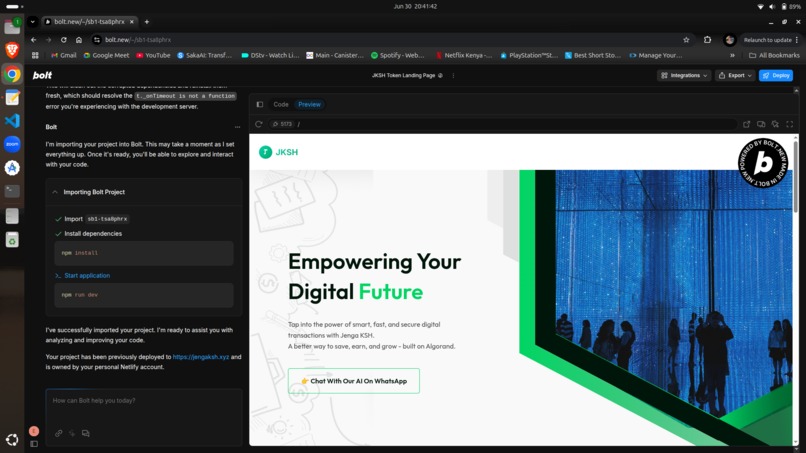The width and height of the screenshot is (806, 453).
Task: Open the Chrome tab search dropdown arrow
Action: (32, 22)
